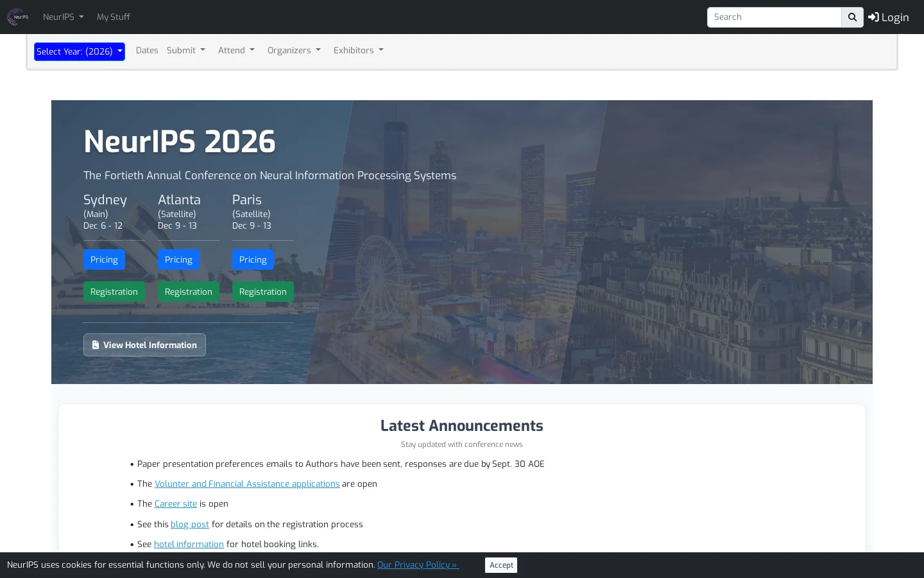Open the Career site link

176,504
